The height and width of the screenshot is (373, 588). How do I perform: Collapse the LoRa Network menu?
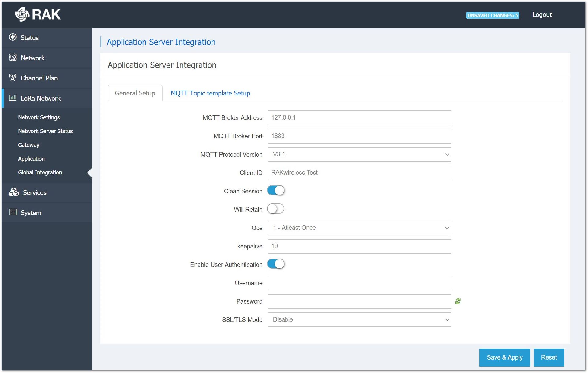click(x=47, y=98)
